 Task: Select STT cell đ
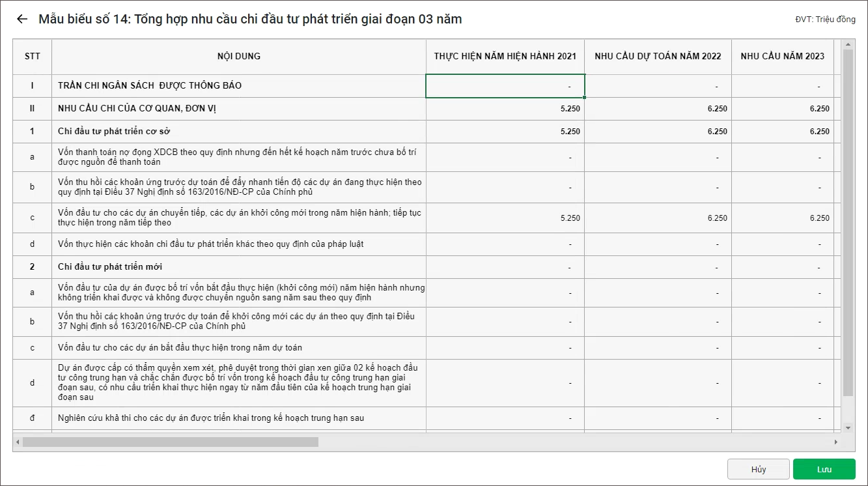click(33, 418)
